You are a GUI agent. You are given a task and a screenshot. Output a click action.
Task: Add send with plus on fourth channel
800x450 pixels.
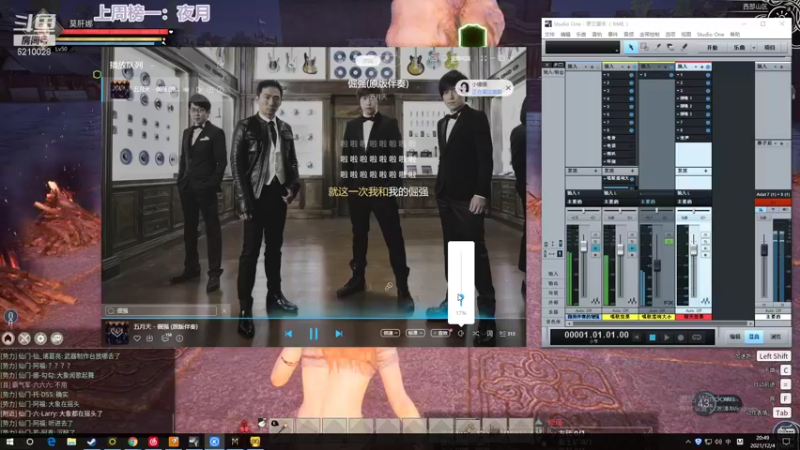[706, 170]
